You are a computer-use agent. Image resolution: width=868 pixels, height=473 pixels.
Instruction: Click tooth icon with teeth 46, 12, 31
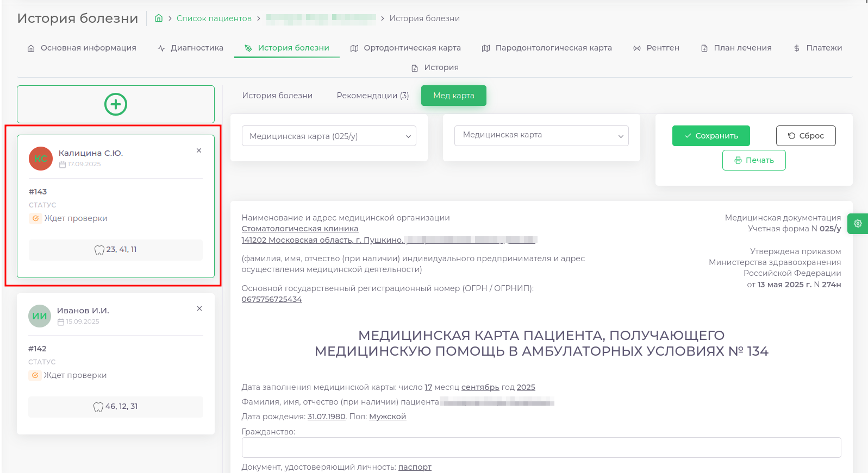(x=98, y=407)
